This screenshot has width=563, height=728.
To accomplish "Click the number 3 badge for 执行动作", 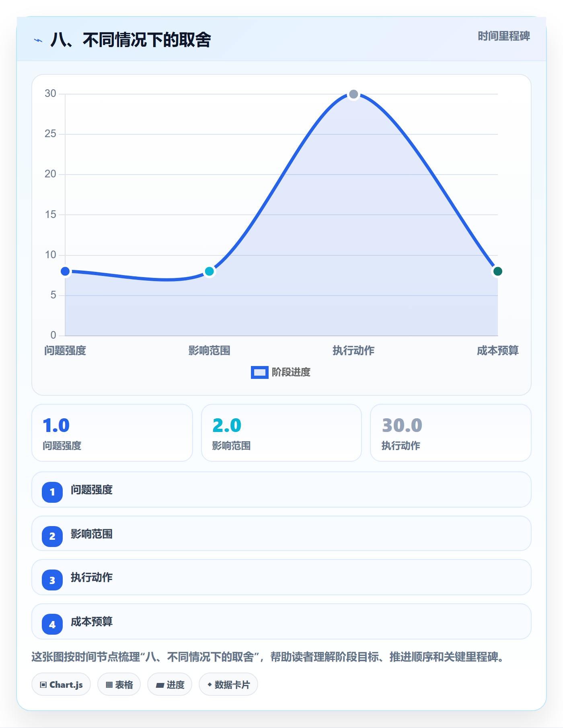I will (x=52, y=580).
